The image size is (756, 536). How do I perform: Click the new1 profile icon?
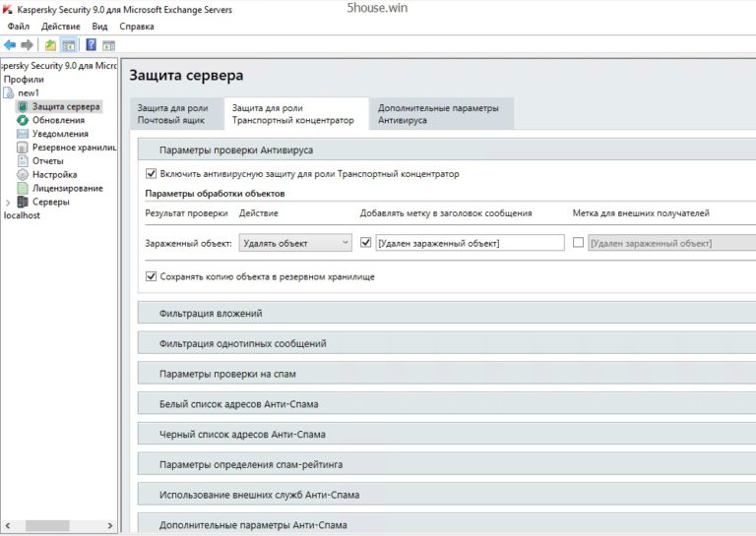click(x=9, y=92)
